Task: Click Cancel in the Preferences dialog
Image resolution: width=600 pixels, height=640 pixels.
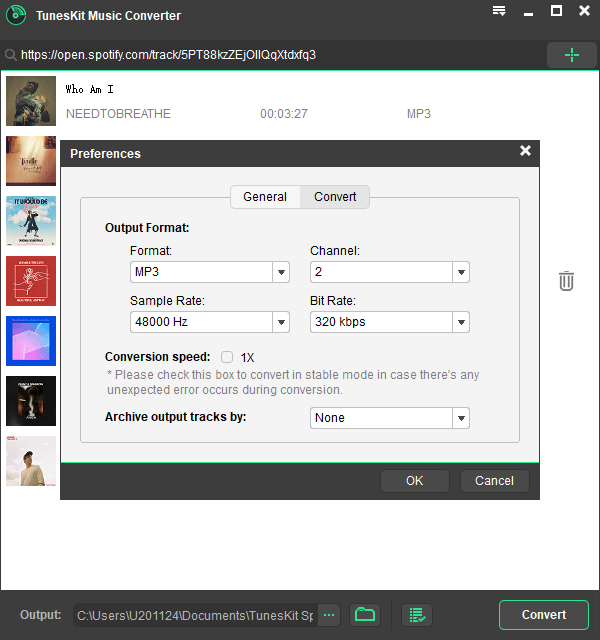Action: point(495,481)
